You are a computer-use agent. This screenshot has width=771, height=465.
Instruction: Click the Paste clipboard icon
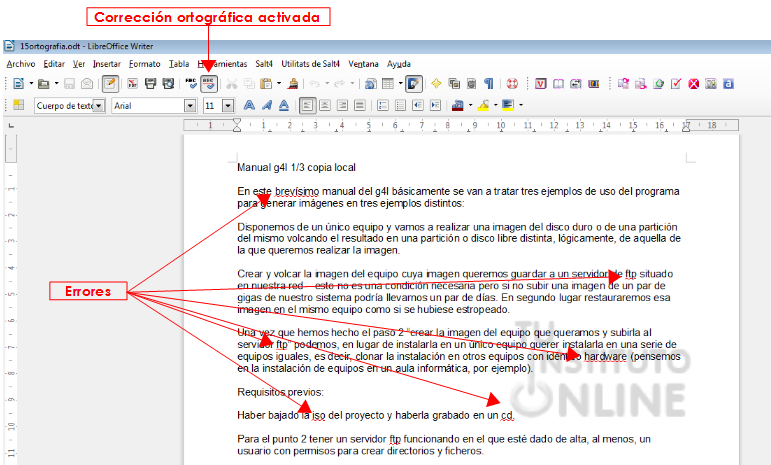265,84
